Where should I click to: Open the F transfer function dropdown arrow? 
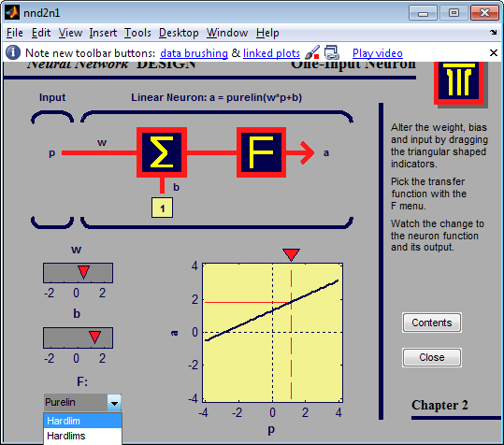[114, 402]
